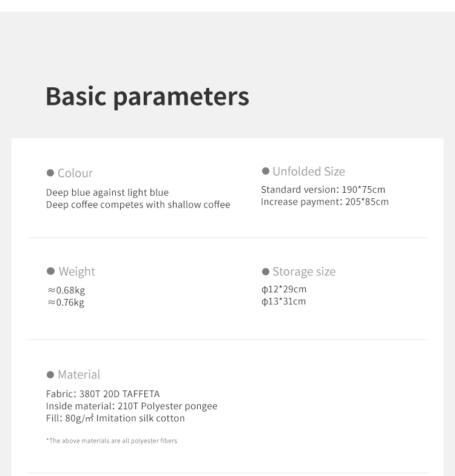Viewport: 455px width, 476px height.
Task: Click the φ12*29cm storage size
Action: (284, 289)
